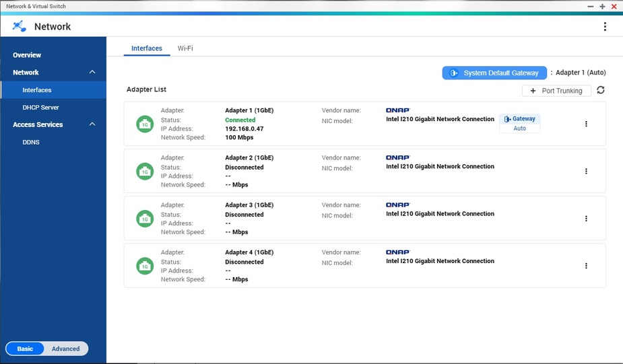Click the Adapter List heading
This screenshot has height=364, width=623.
146,89
